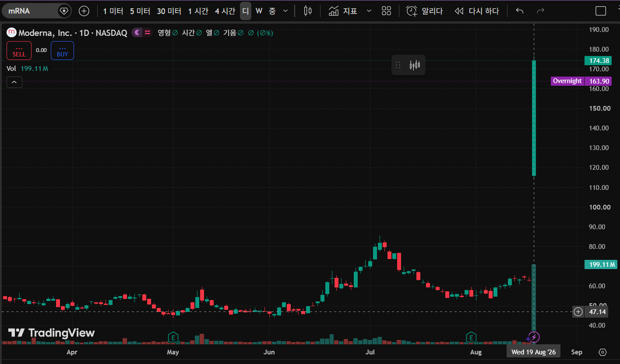Click the 영형 open value in legend
This screenshot has width=620, height=364.
pyautogui.click(x=167, y=33)
